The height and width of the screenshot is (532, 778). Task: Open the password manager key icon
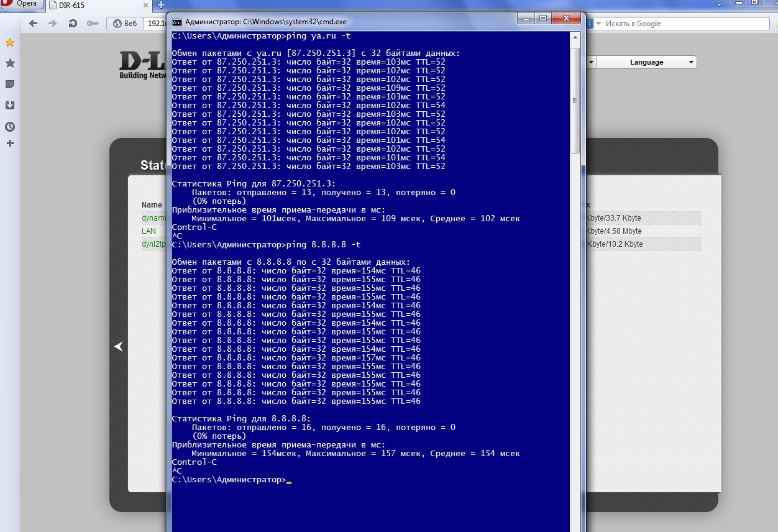coord(93,24)
